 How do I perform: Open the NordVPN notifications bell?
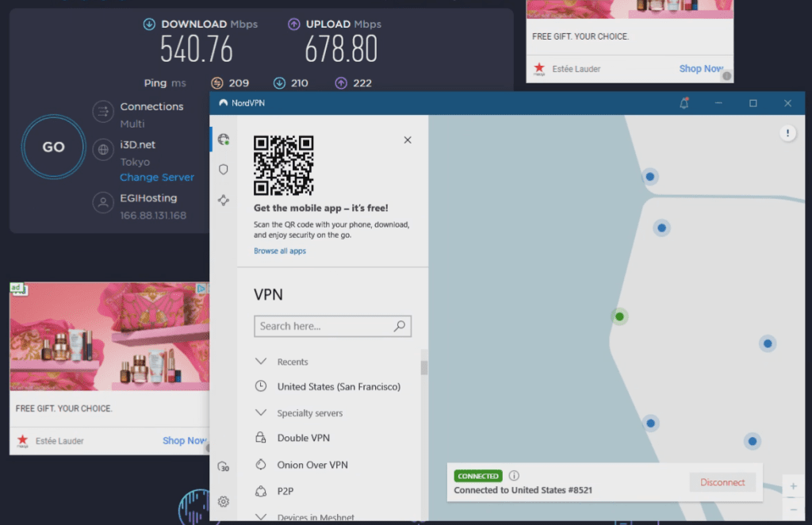point(684,103)
